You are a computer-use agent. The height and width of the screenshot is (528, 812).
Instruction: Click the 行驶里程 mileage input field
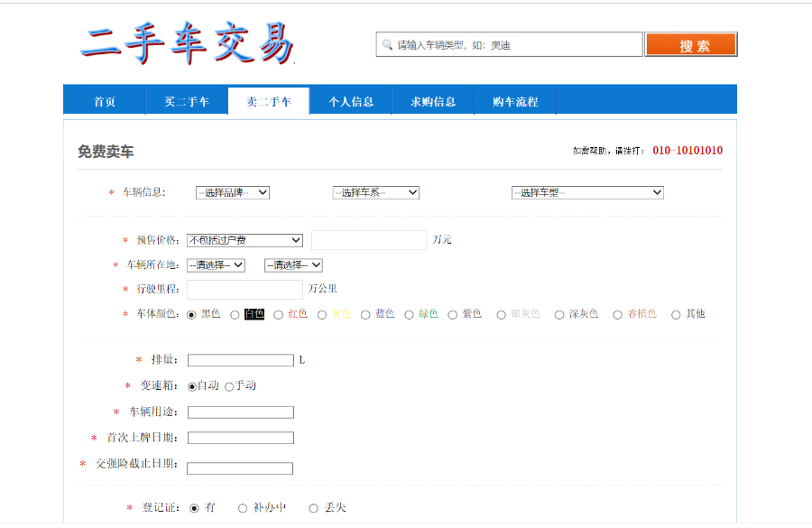point(245,289)
